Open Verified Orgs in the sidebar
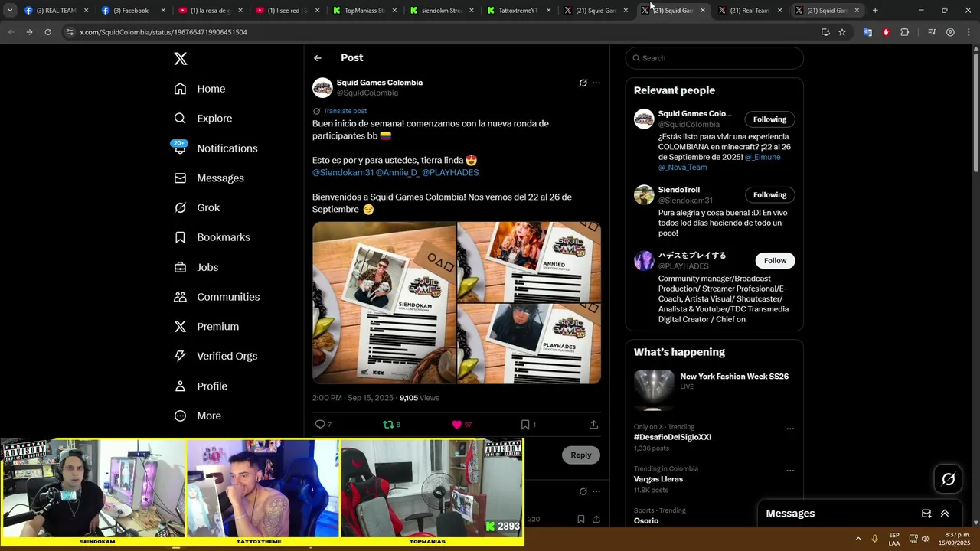 [x=215, y=356]
